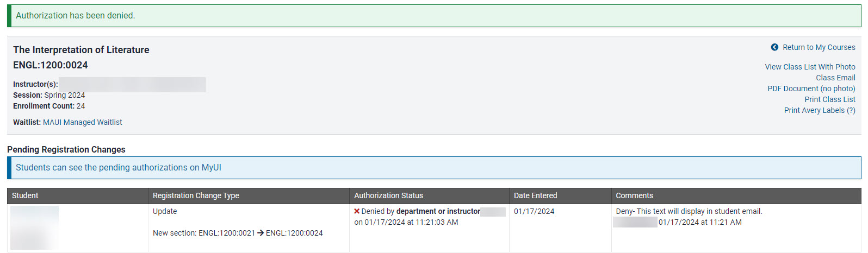This screenshot has width=868, height=253.
Task: Click the circular back arrow icon
Action: tap(774, 47)
